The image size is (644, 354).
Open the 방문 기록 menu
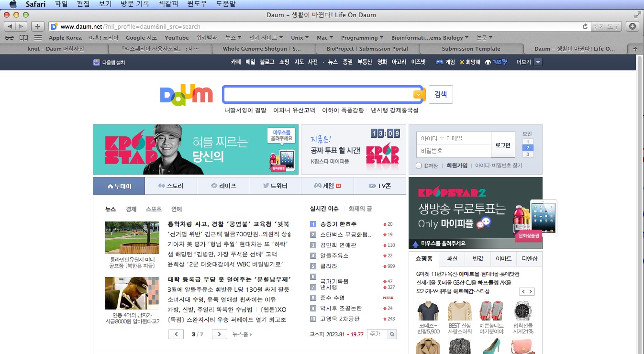(x=134, y=4)
